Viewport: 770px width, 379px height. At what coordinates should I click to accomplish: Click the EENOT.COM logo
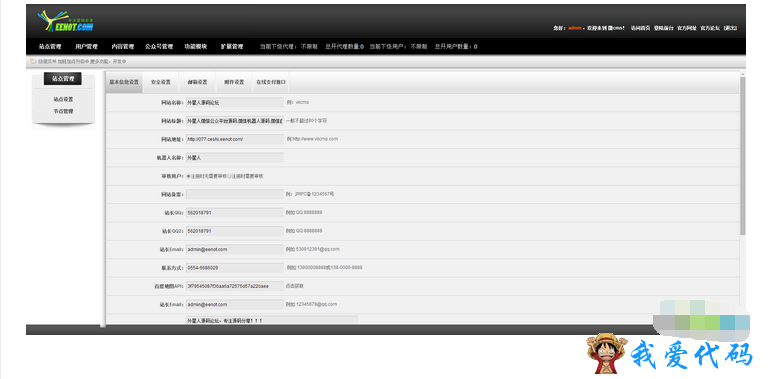(x=65, y=22)
